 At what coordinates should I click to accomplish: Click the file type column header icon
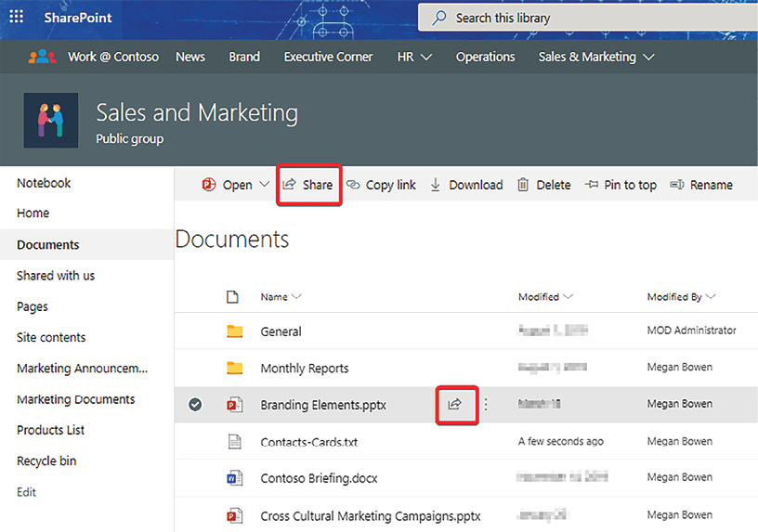[232, 297]
